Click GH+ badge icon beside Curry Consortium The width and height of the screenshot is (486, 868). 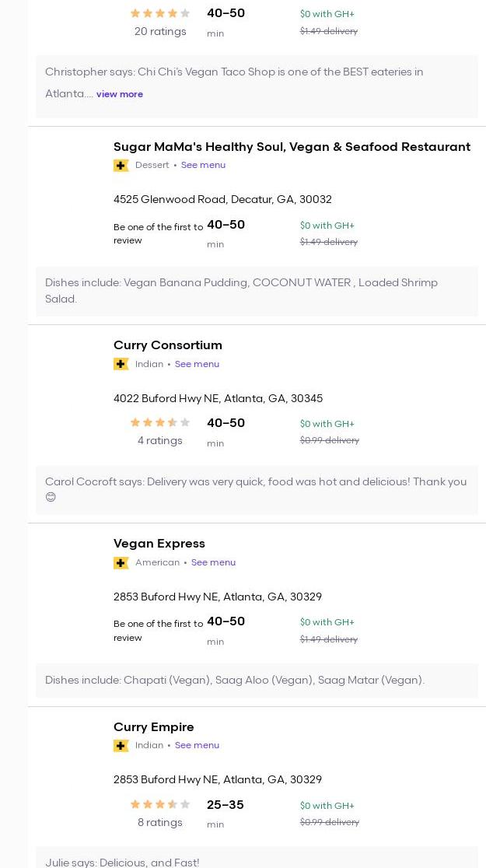[x=121, y=364]
